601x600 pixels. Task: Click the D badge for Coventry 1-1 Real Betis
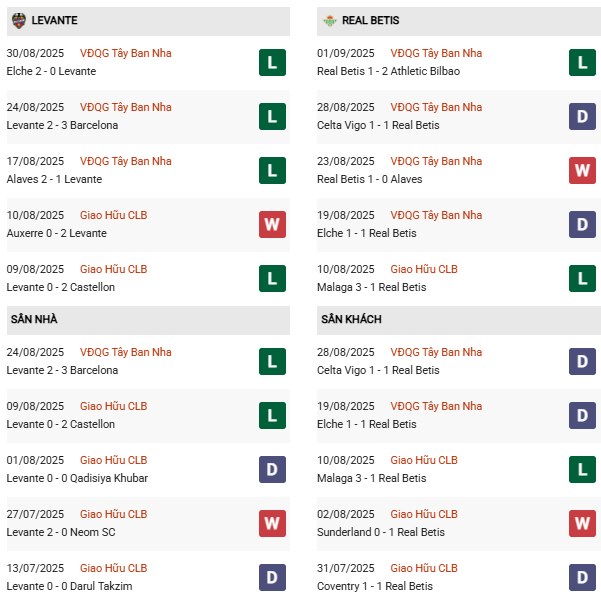582,577
